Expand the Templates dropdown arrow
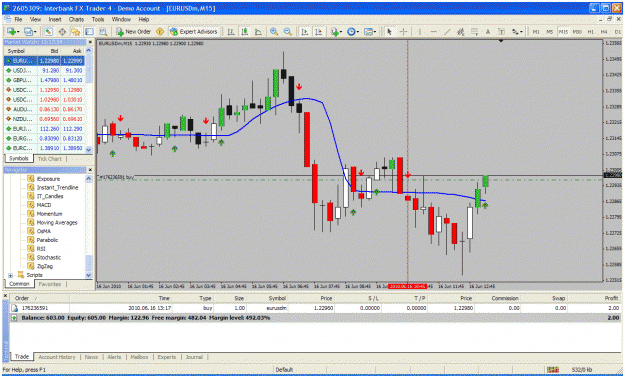Image resolution: width=625 pixels, height=376 pixels. 375,32
